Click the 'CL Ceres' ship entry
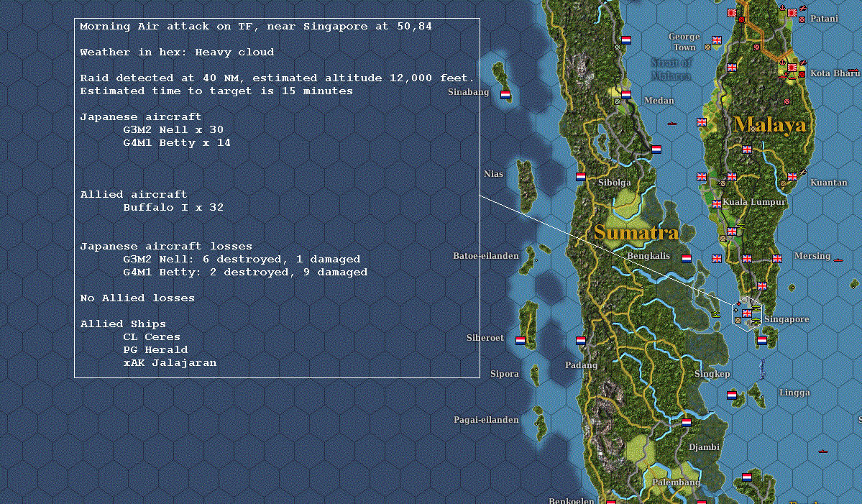 [152, 337]
